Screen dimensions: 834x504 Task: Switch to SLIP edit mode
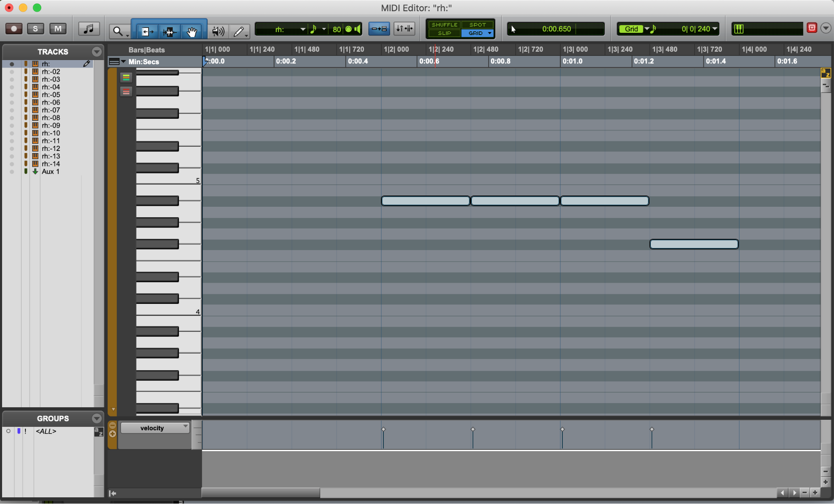coord(444,33)
